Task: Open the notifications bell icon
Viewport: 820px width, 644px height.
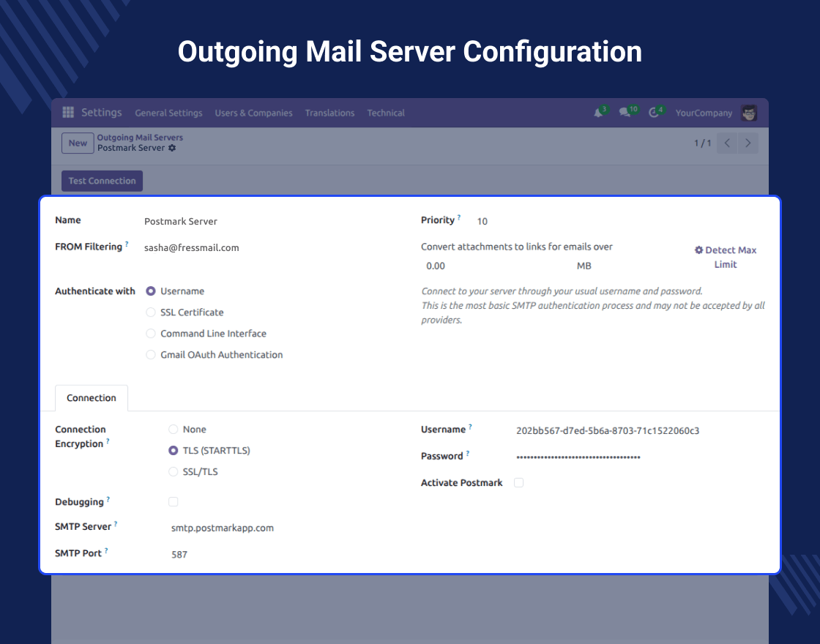Action: pos(598,113)
